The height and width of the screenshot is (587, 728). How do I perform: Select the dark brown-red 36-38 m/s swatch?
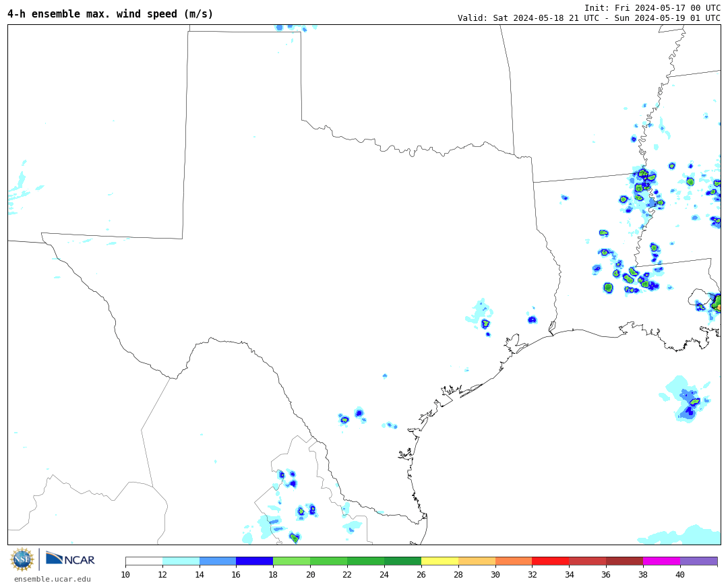[625, 561]
